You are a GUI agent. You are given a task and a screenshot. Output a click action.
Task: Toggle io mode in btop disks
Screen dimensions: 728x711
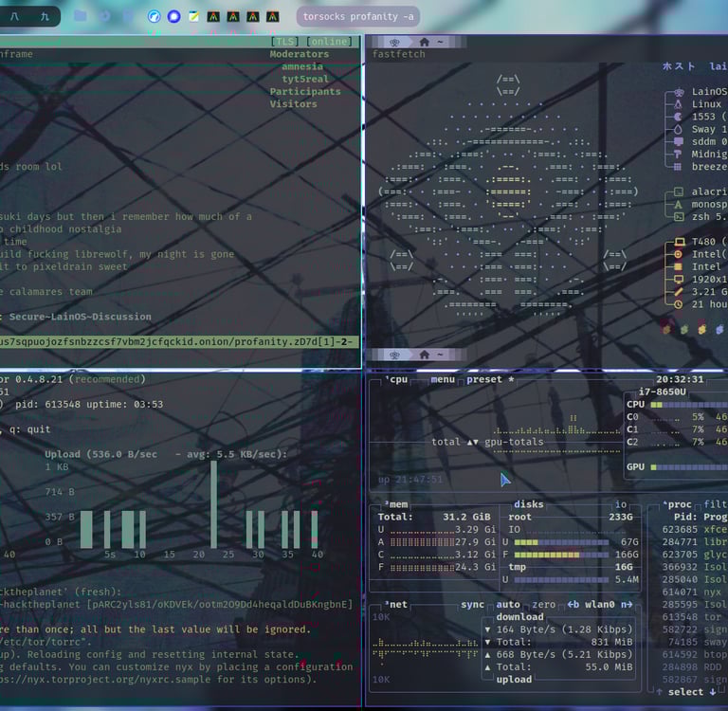tap(621, 504)
